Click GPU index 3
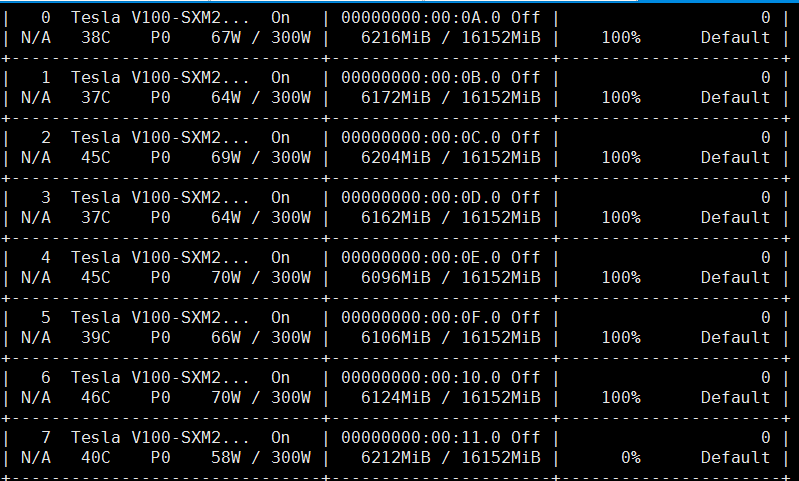Image resolution: width=799 pixels, height=481 pixels. point(46,198)
